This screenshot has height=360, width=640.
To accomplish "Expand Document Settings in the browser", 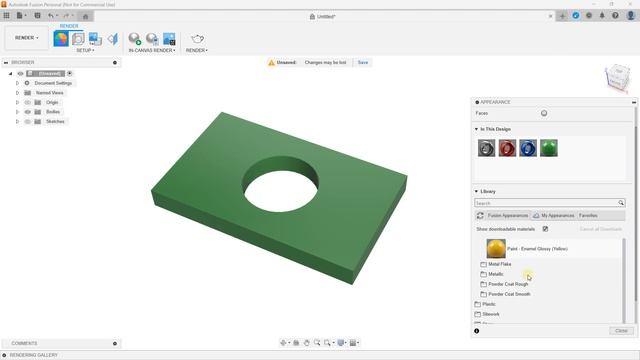I will coord(17,83).
